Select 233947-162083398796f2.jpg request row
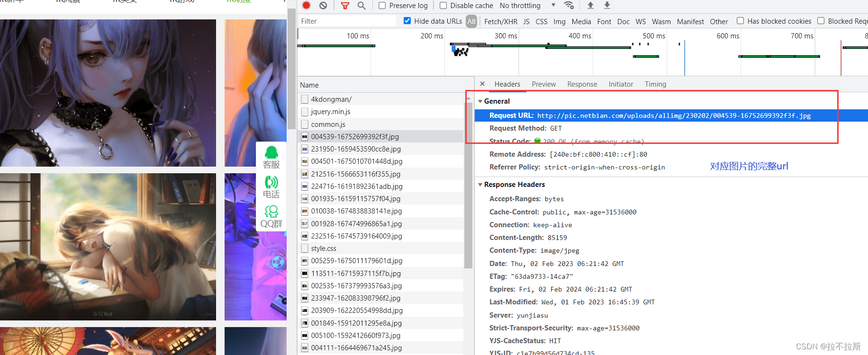The image size is (868, 355). point(380,298)
